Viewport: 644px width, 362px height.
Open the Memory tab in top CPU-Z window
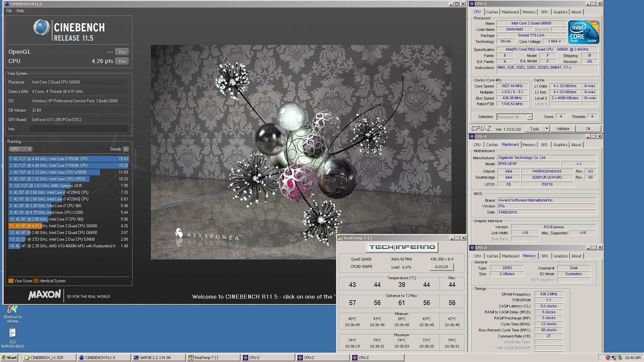(x=529, y=12)
